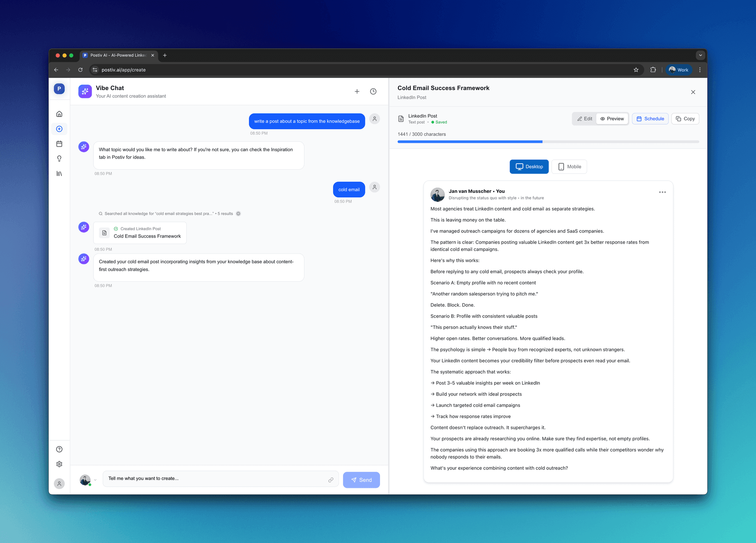The width and height of the screenshot is (756, 543).
Task: Open chat history clock icon
Action: pyautogui.click(x=373, y=91)
